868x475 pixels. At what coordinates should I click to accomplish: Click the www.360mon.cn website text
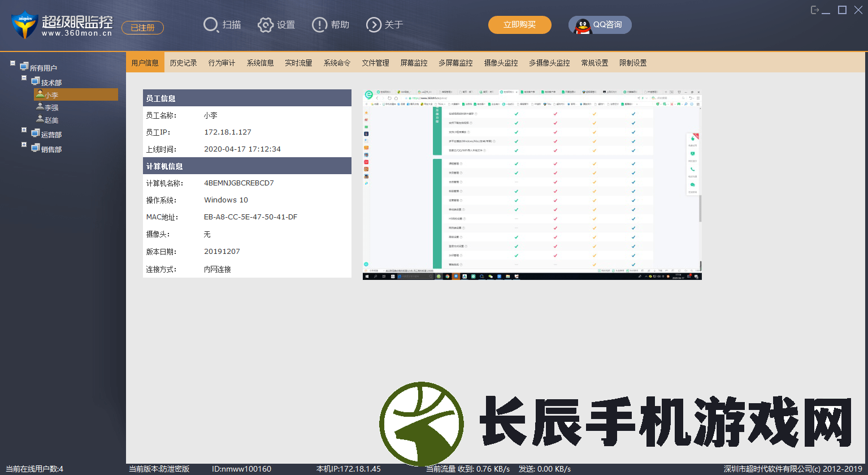(77, 33)
